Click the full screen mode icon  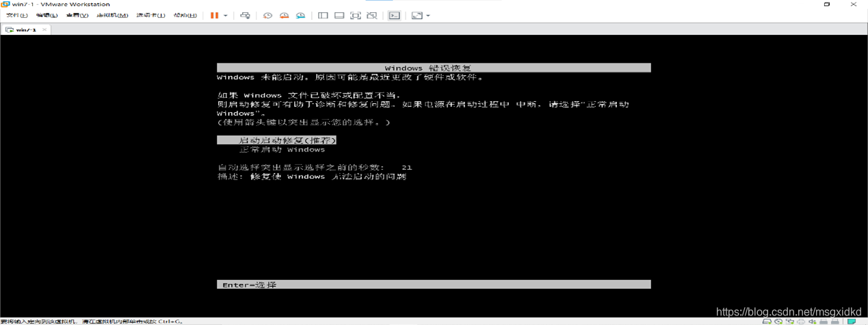coord(356,15)
